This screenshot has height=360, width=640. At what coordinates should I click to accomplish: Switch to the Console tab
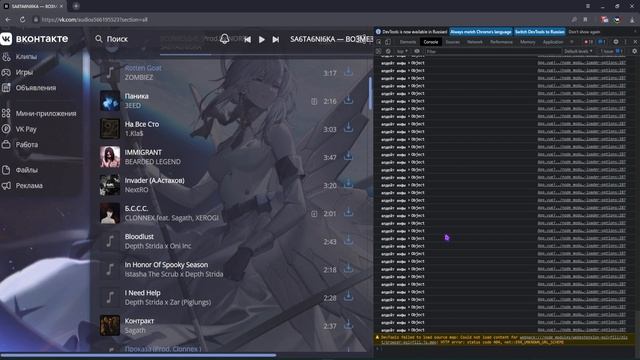(x=431, y=42)
